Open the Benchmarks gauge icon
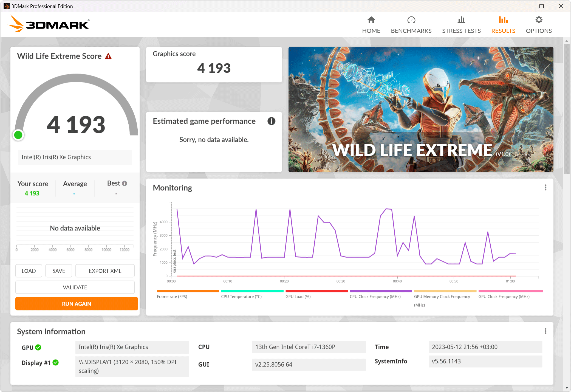The width and height of the screenshot is (571, 392). (x=411, y=20)
